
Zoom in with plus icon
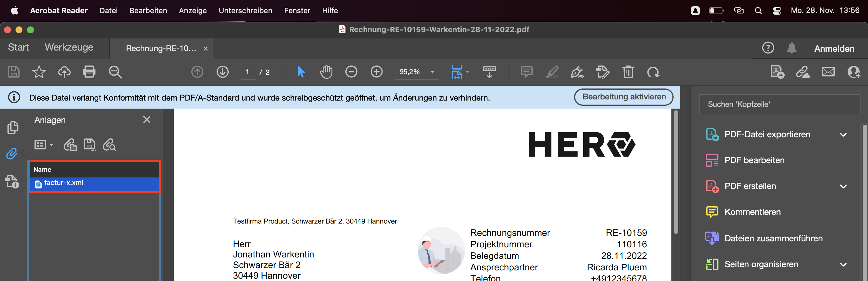(376, 72)
